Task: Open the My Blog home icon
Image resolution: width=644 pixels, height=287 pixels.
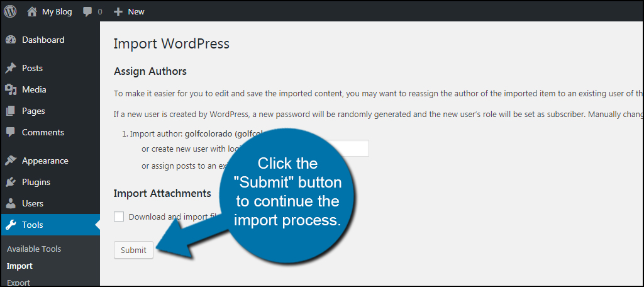Action: coord(32,11)
